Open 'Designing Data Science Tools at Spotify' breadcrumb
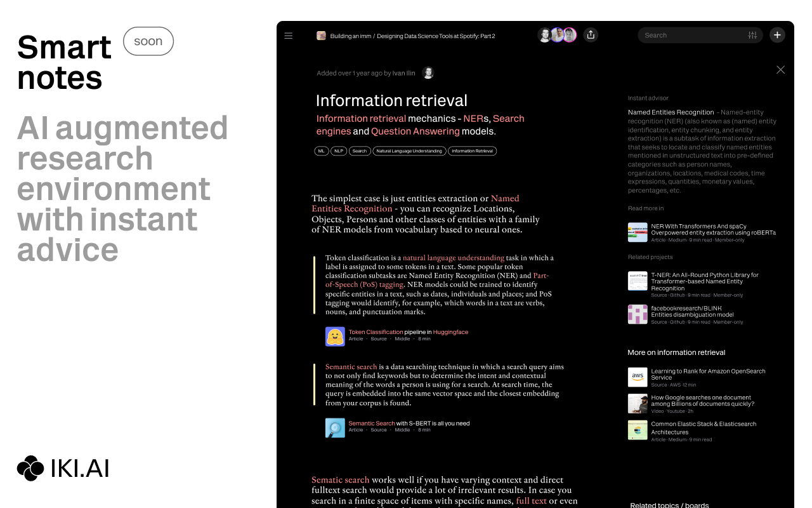Image resolution: width=812 pixels, height=508 pixels. (x=436, y=36)
